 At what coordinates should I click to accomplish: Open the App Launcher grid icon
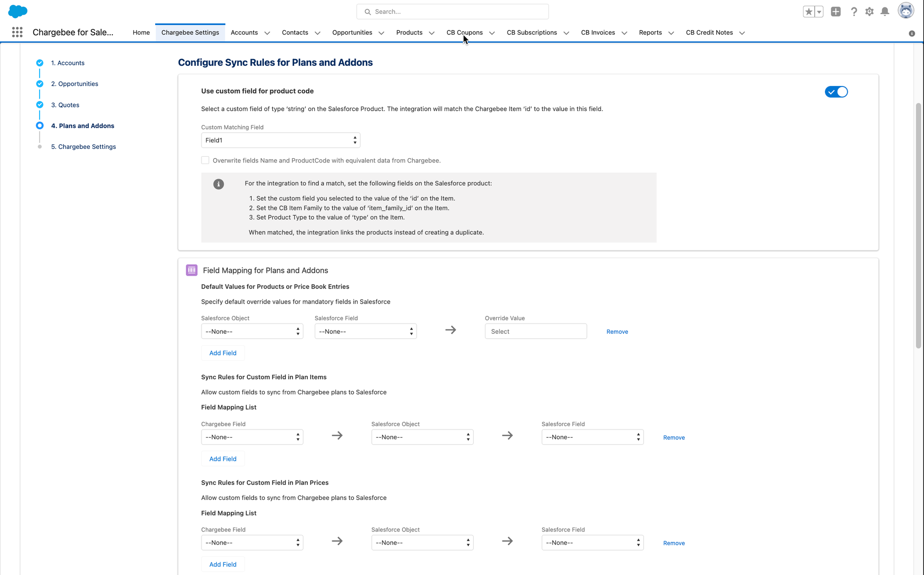click(17, 32)
